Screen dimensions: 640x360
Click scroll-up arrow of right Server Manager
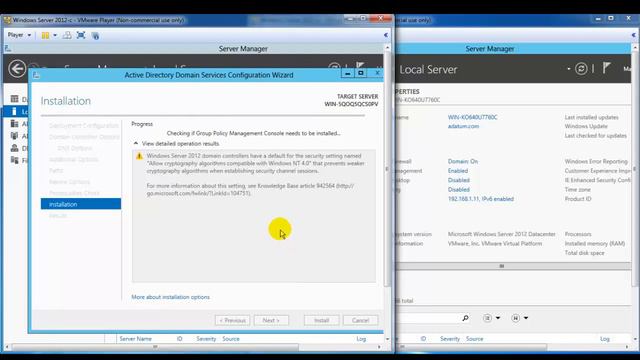(x=635, y=48)
